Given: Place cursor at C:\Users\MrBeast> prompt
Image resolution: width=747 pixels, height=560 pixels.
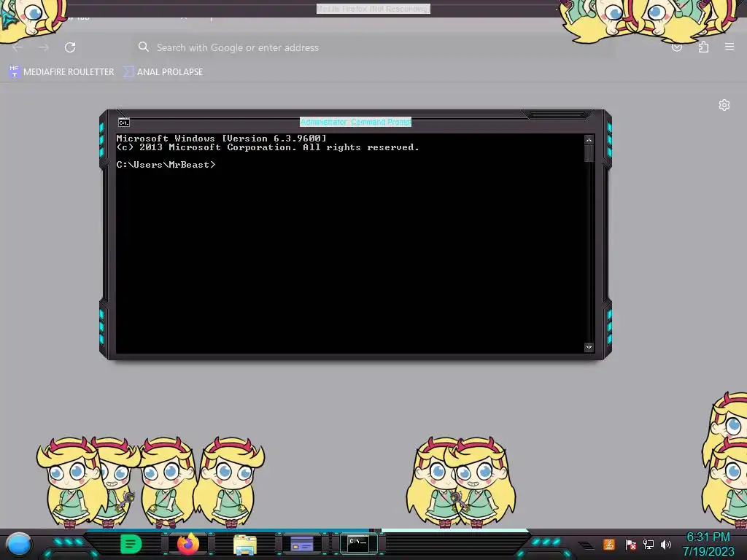Looking at the screenshot, I should coord(166,164).
